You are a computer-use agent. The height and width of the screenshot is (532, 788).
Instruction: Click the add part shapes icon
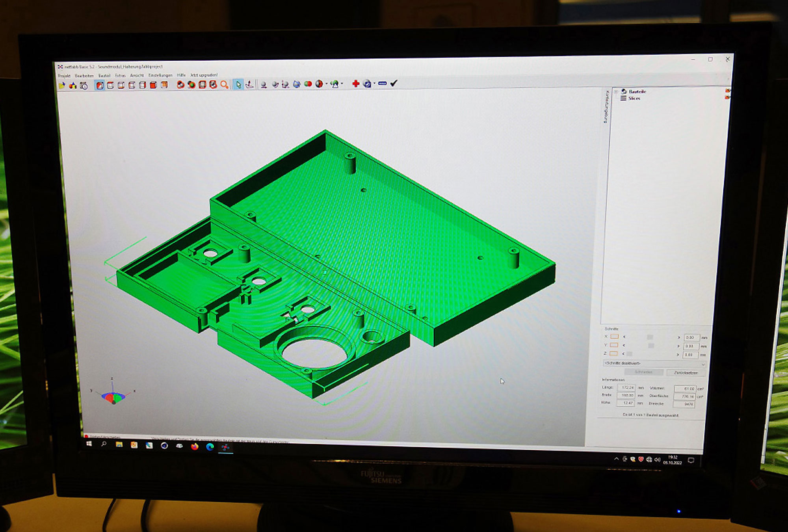point(72,86)
